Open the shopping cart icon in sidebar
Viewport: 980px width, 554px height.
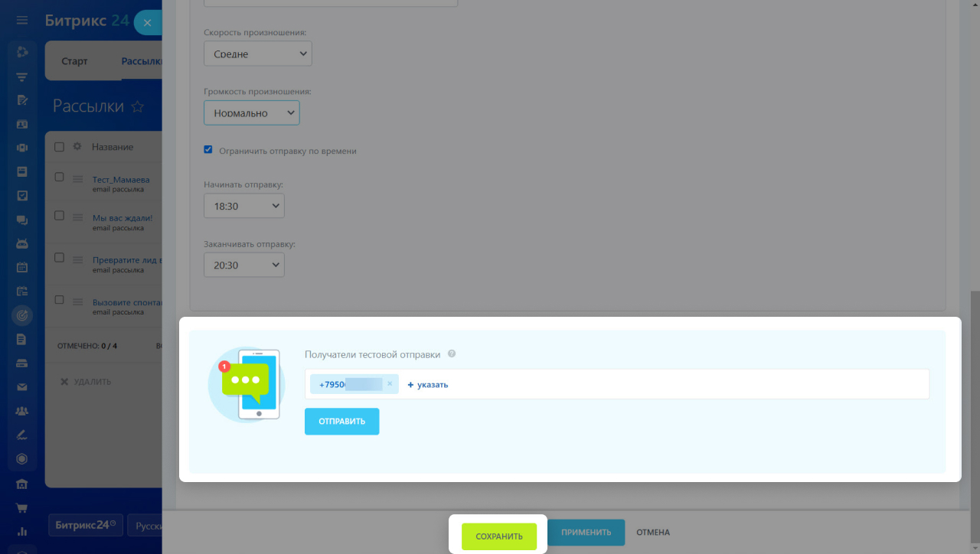[22, 507]
